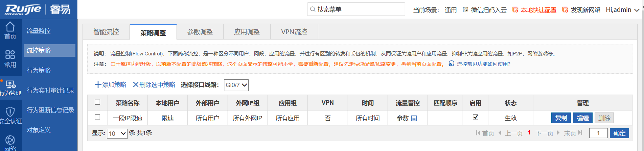Toggle the select-all checkbox in table header
Image resolution: width=644 pixels, height=151 pixels.
tap(97, 102)
